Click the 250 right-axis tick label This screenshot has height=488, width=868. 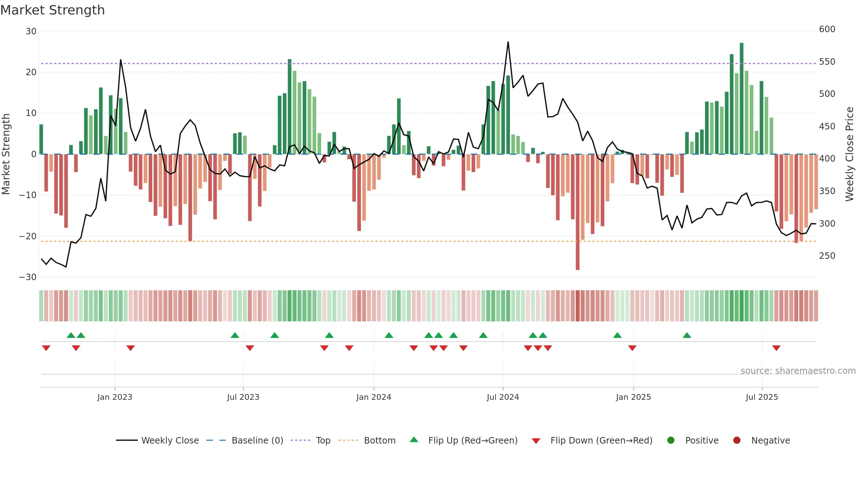point(827,256)
